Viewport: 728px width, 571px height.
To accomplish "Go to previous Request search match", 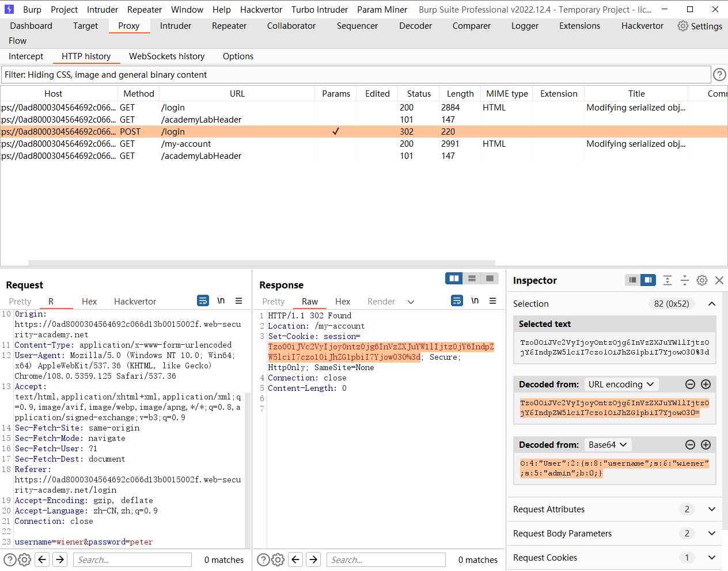I will 42,559.
